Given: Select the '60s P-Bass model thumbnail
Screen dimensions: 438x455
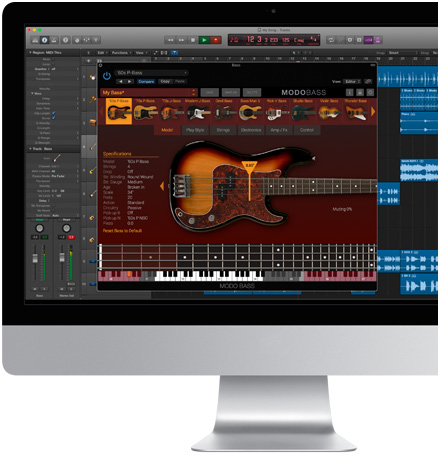Looking at the screenshot, I should click(x=119, y=111).
